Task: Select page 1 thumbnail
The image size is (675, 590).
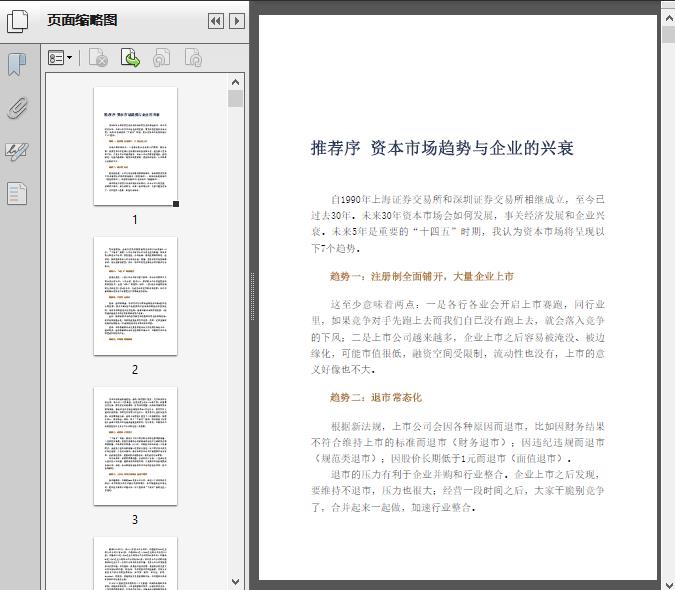Action: tap(135, 146)
